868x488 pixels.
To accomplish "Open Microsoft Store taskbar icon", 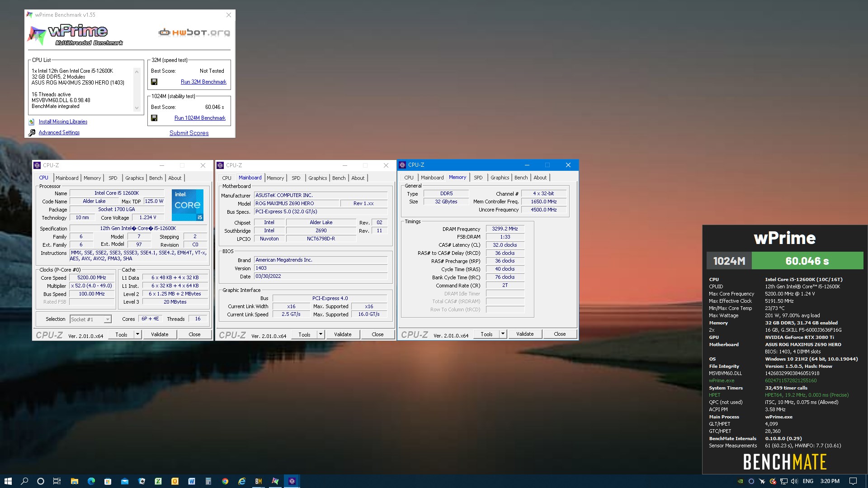I will pyautogui.click(x=108, y=481).
